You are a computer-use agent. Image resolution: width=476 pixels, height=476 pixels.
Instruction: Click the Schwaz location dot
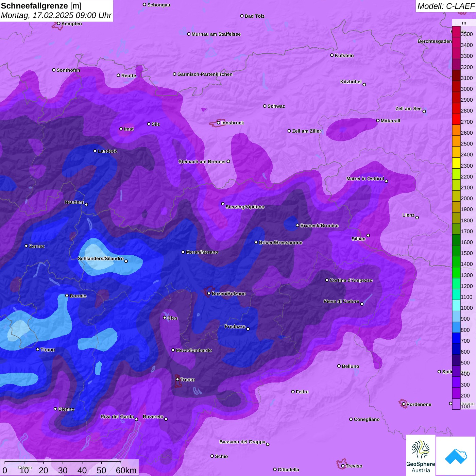click(x=265, y=106)
